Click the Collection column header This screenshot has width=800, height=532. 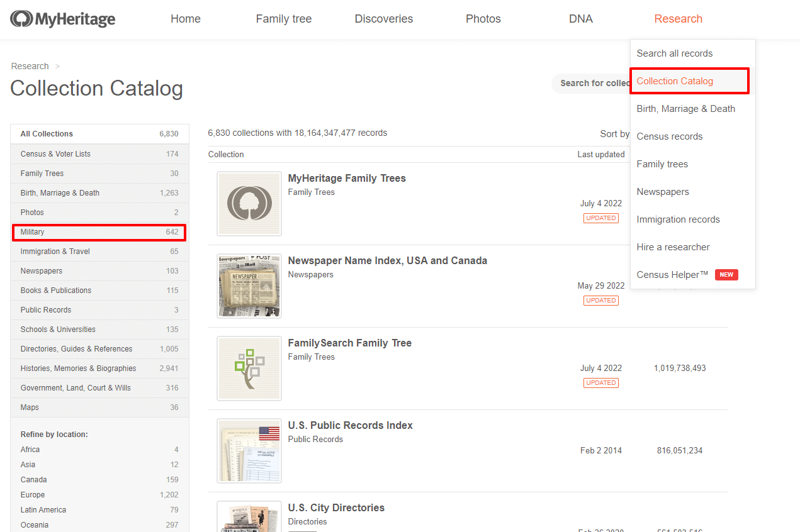point(226,155)
